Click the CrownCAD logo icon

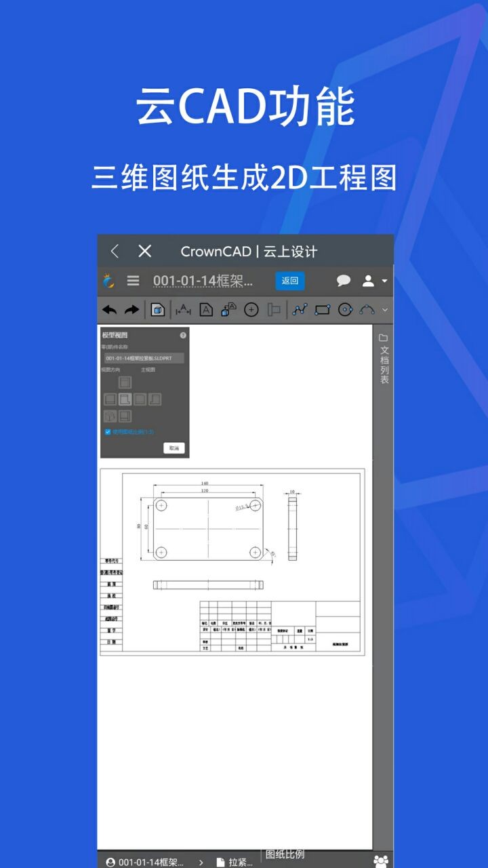click(x=108, y=281)
